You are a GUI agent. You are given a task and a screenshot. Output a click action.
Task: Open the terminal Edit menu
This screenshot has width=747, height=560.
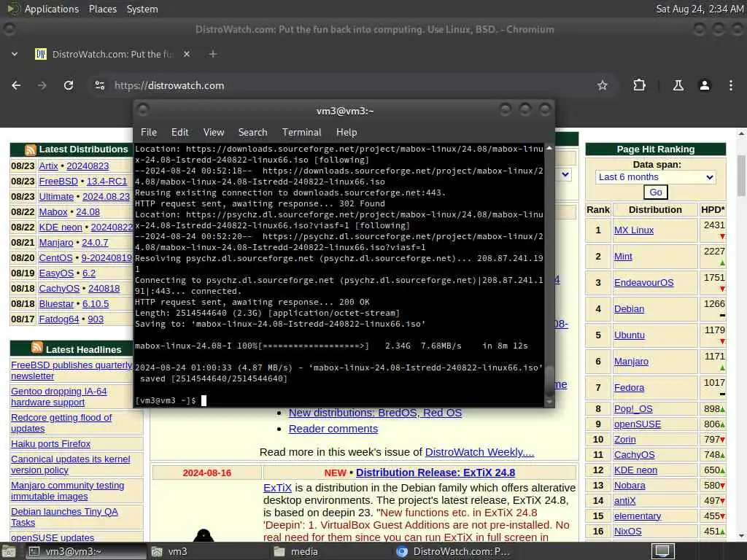coord(179,133)
